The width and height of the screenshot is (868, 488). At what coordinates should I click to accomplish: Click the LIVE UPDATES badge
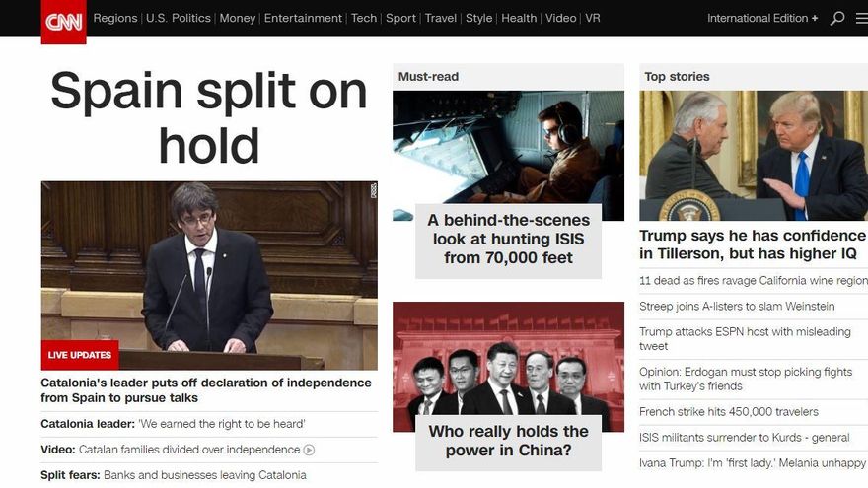(x=79, y=355)
